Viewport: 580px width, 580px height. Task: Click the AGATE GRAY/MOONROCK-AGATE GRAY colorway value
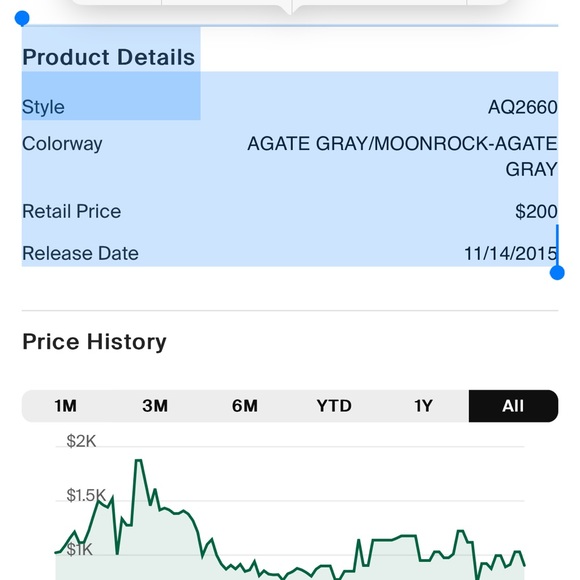click(x=402, y=156)
